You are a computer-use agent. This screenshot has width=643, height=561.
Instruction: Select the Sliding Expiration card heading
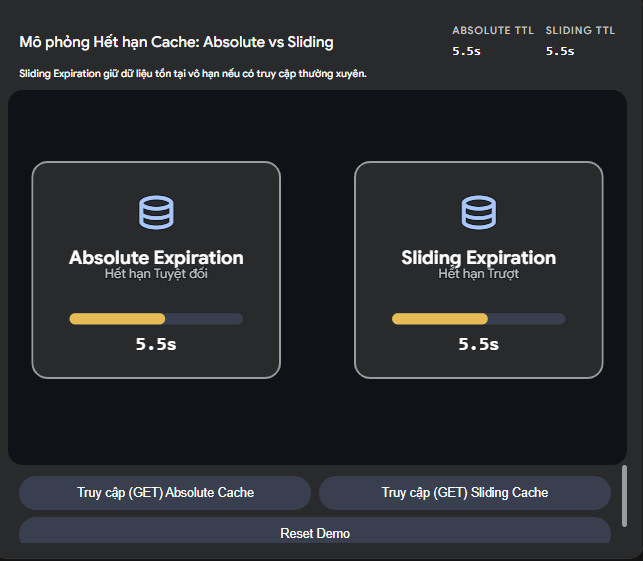coord(478,257)
